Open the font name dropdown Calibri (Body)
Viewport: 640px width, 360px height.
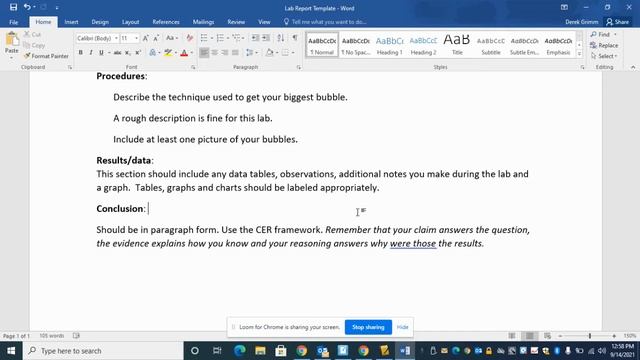click(116, 38)
